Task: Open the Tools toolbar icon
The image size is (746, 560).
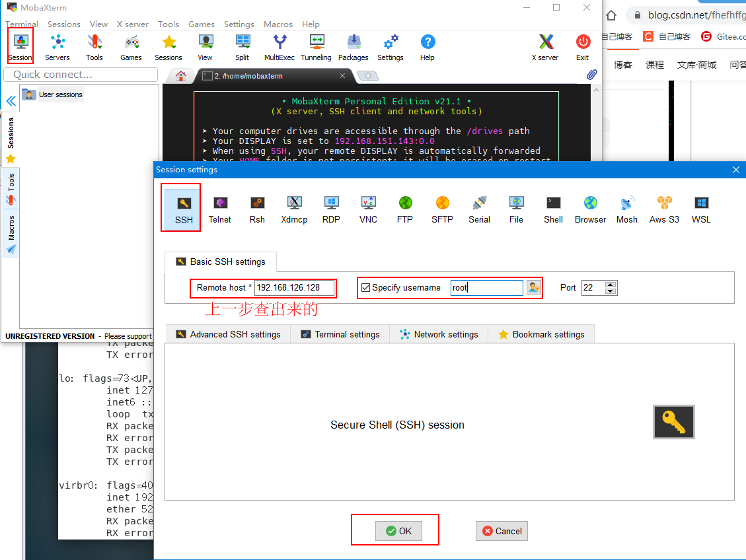Action: [94, 47]
